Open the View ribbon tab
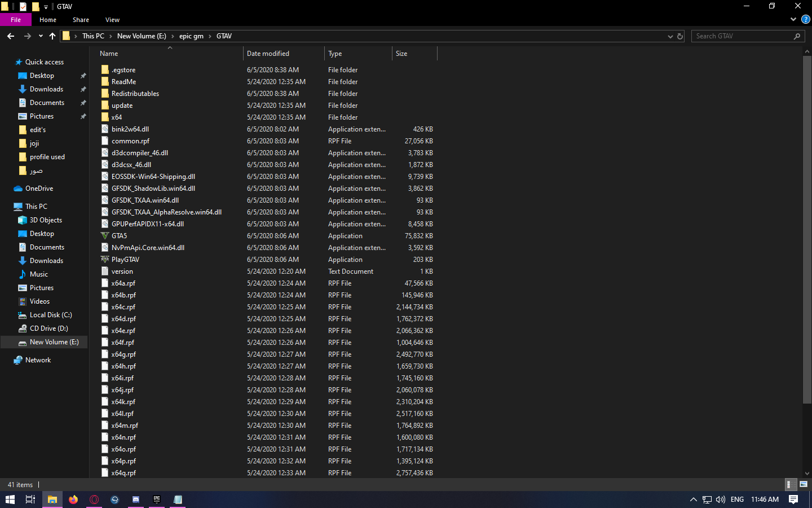The height and width of the screenshot is (508, 812). 112,19
